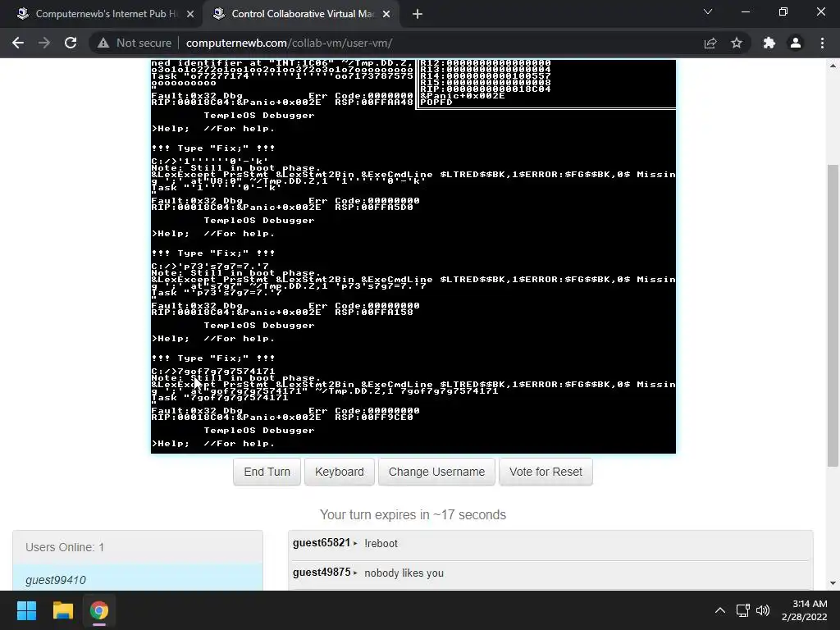Click inside the TempleOS VM display

[413, 257]
